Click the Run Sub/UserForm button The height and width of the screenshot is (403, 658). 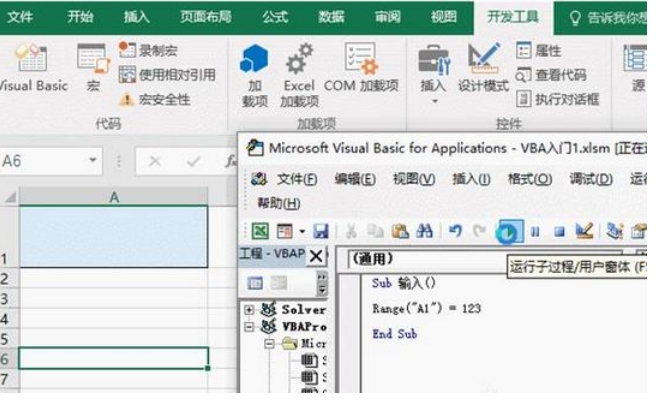click(x=508, y=231)
